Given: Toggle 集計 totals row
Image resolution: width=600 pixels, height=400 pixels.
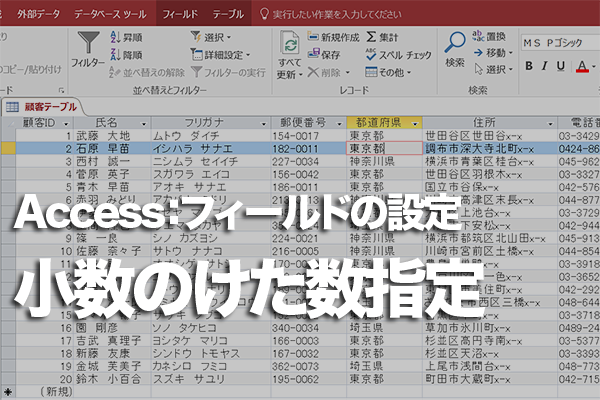Looking at the screenshot, I should [x=382, y=37].
